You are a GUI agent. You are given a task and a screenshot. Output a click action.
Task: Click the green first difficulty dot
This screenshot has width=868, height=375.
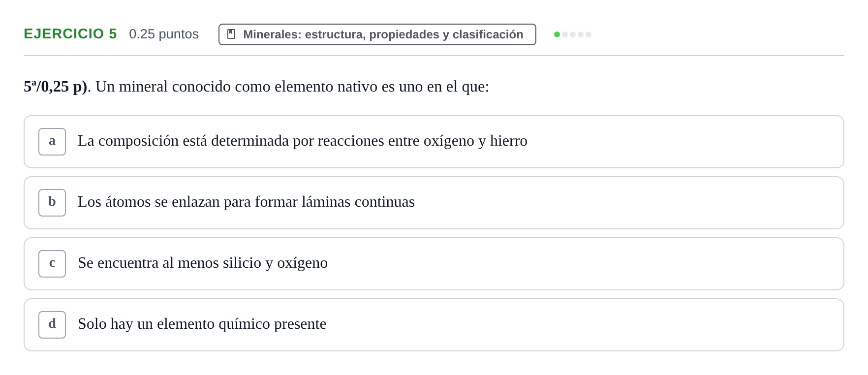coord(557,34)
